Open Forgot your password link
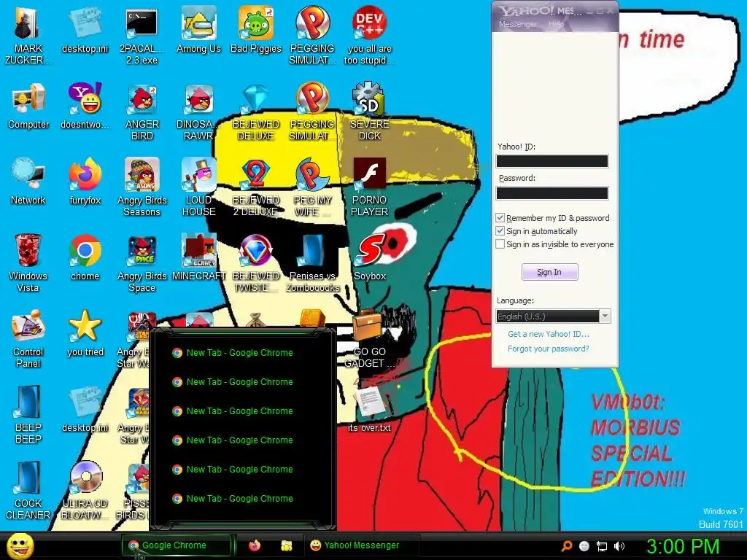Screen dimensions: 747x560 [549, 349]
